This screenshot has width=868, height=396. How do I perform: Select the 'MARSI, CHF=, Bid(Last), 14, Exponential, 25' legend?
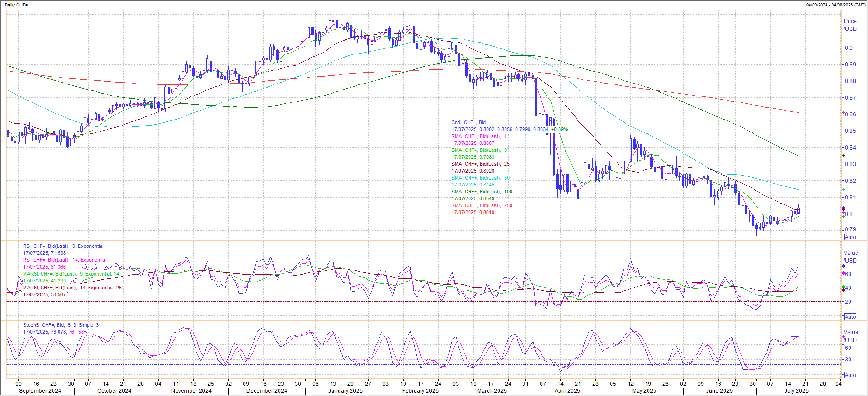coord(72,288)
